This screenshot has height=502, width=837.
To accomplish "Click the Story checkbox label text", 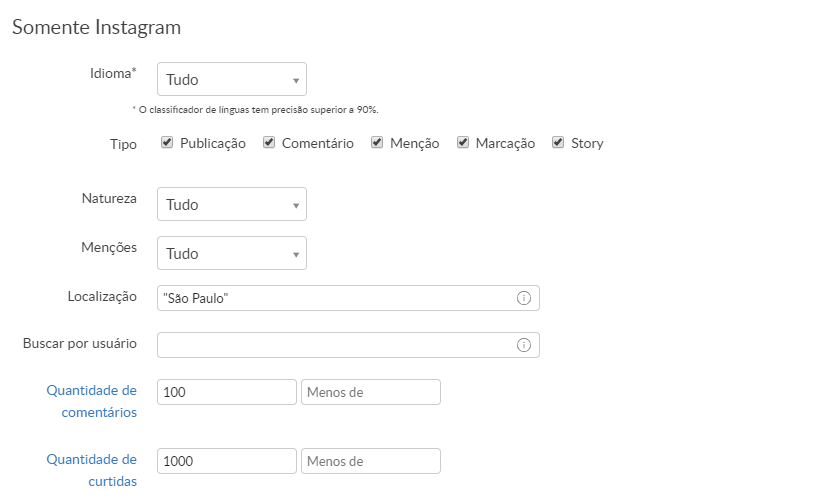I will point(587,143).
